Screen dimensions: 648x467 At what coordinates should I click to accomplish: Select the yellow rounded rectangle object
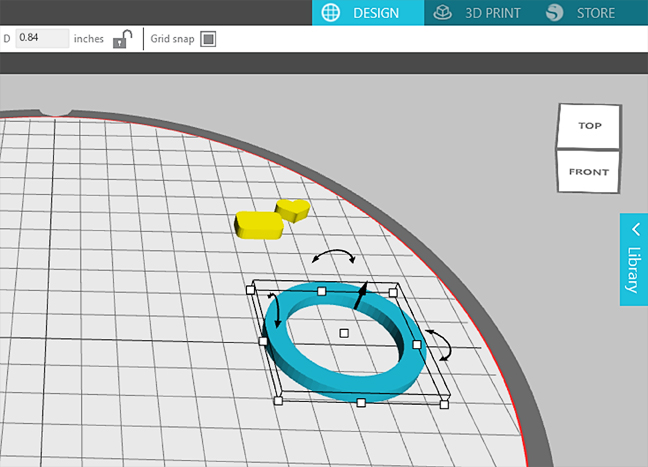[258, 225]
